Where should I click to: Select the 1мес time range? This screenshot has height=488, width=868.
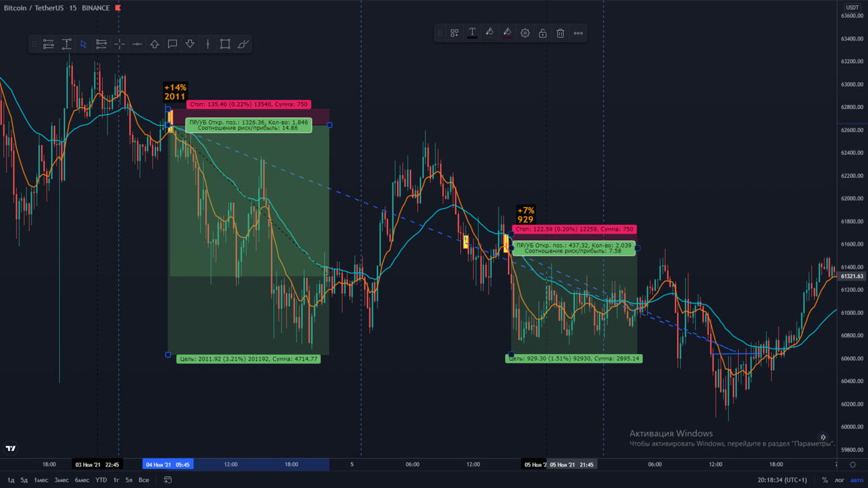41,480
